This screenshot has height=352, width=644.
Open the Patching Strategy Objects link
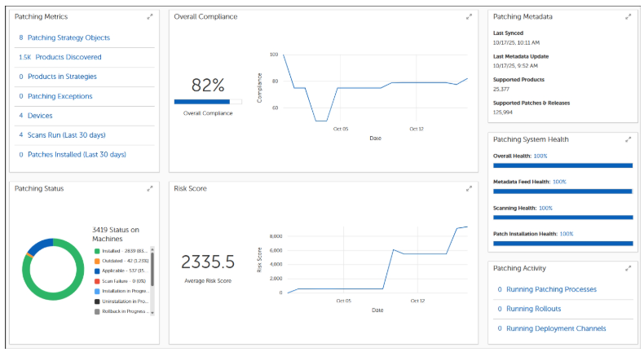click(68, 37)
